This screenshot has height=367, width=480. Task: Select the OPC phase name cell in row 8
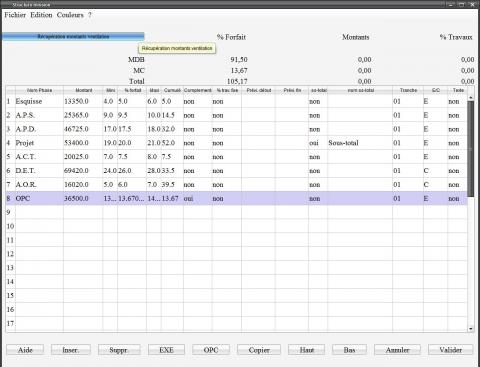point(39,198)
